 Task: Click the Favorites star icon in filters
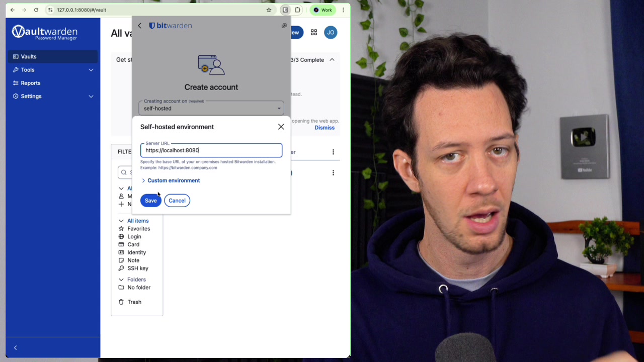121,229
